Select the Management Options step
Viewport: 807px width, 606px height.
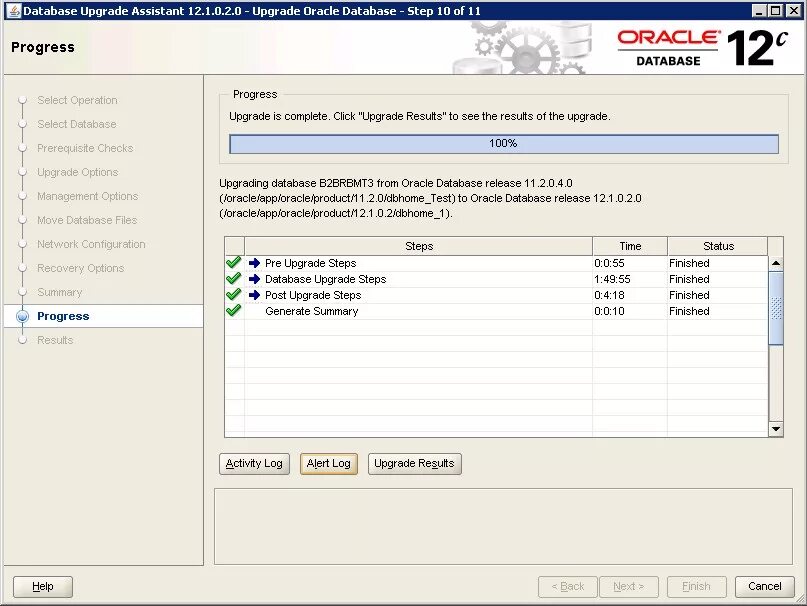[x=87, y=196]
